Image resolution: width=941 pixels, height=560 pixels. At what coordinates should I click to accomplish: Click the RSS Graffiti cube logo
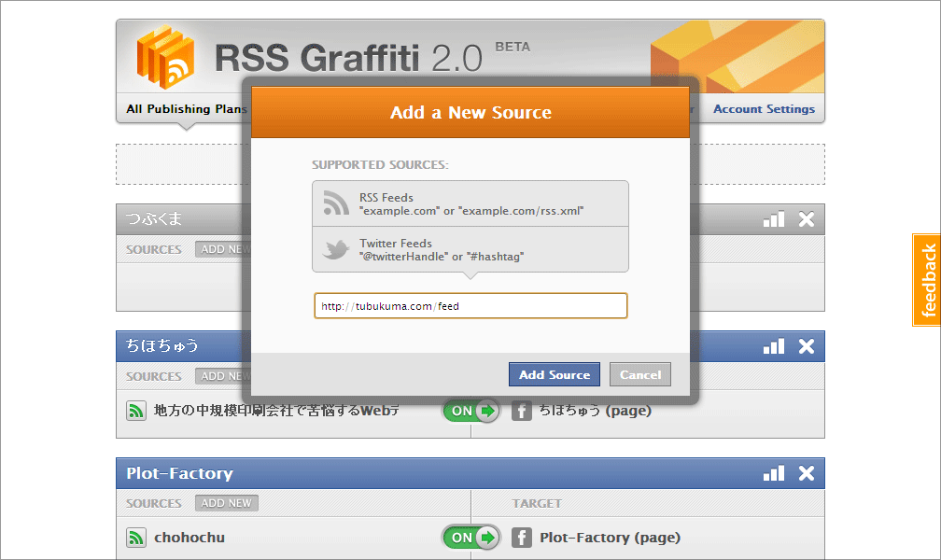tap(165, 57)
